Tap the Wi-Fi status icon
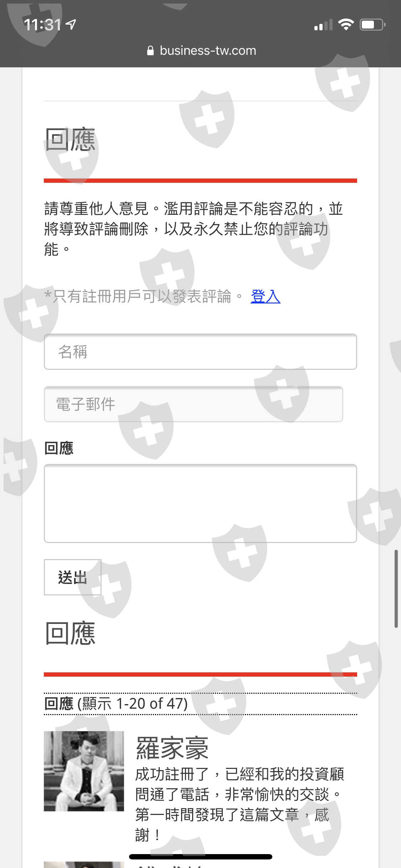401x868 pixels. (346, 24)
